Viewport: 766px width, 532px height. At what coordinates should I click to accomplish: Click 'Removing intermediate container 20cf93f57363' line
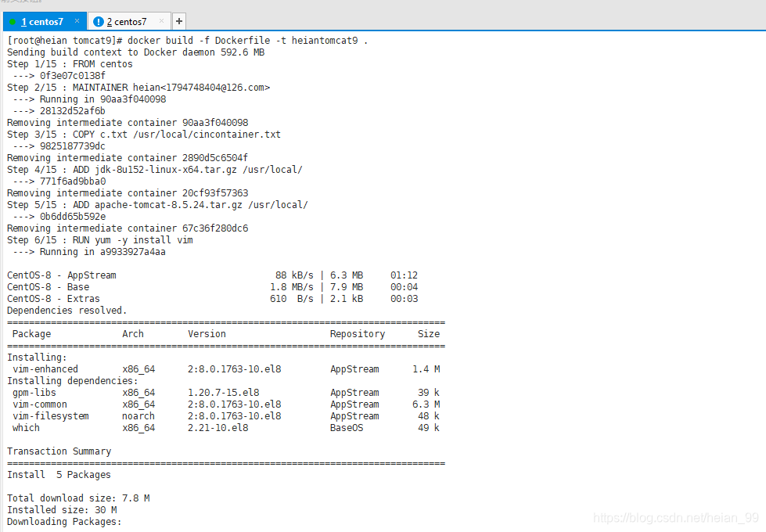tap(128, 193)
